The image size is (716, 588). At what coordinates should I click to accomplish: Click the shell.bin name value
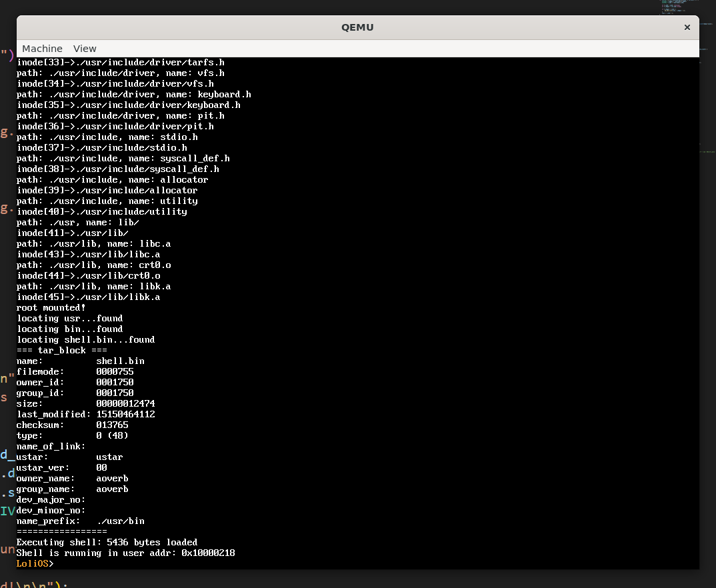pos(120,361)
